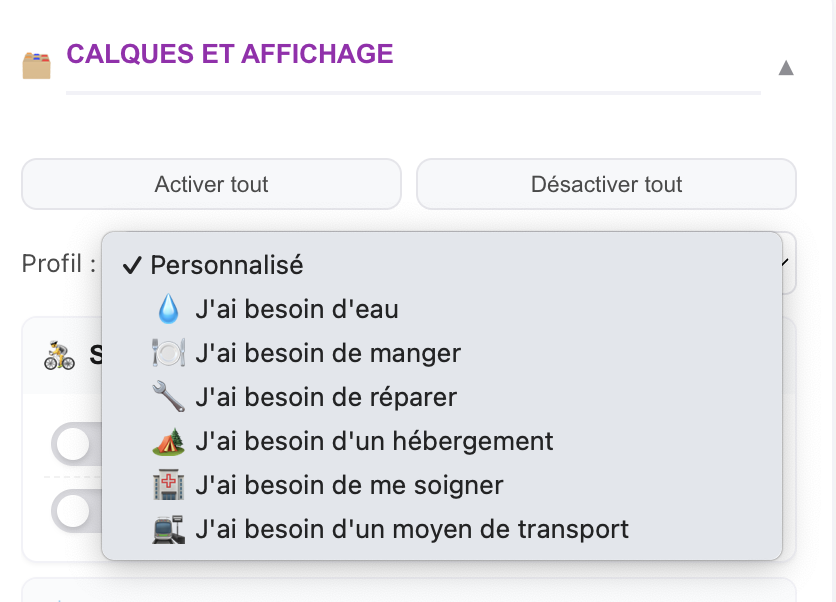
Task: Click the wrench icon in profile list
Action: pyautogui.click(x=168, y=397)
